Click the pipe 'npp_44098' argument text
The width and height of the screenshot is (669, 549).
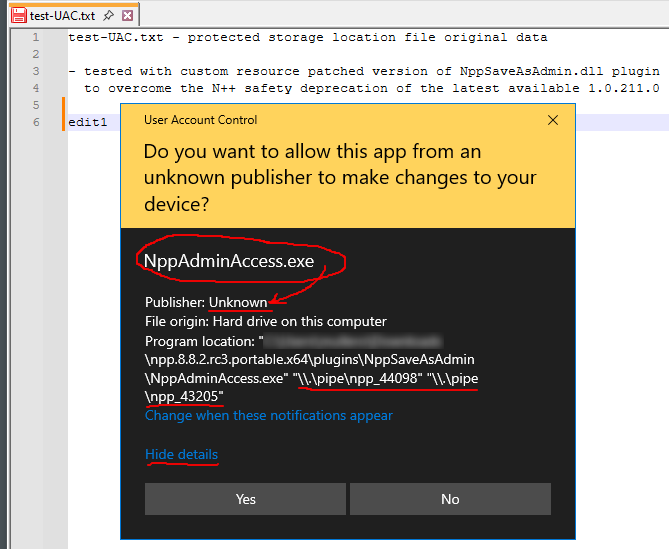pos(360,378)
